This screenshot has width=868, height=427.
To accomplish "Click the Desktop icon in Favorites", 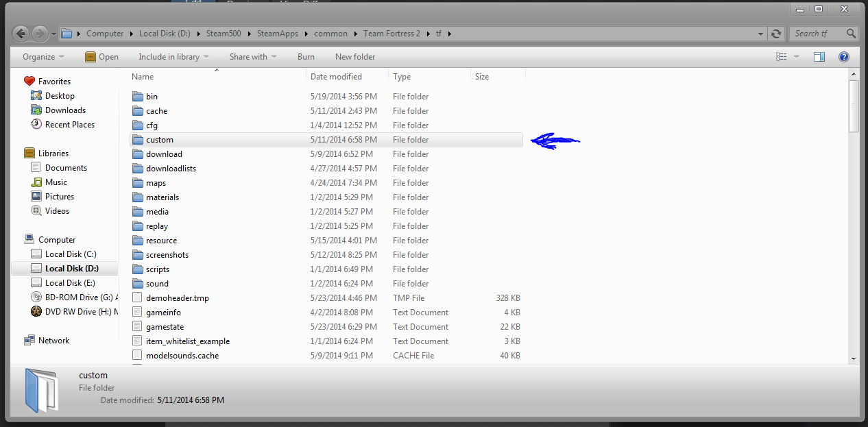I will (x=36, y=96).
